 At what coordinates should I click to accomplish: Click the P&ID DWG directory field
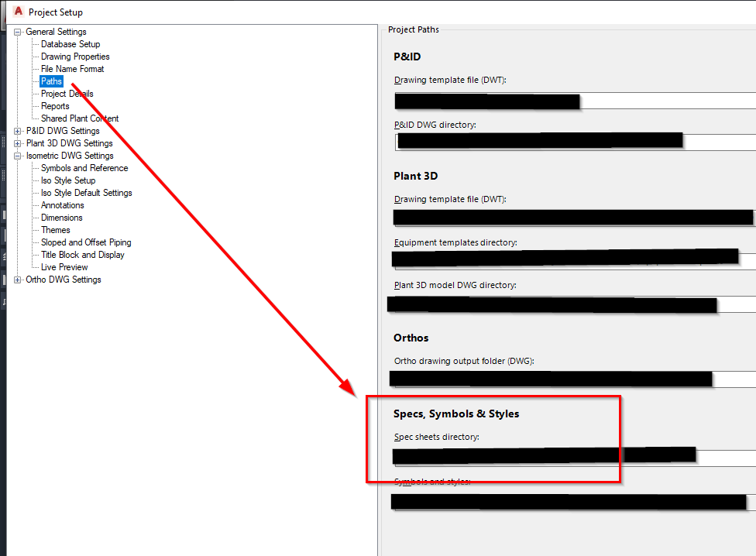pyautogui.click(x=542, y=140)
